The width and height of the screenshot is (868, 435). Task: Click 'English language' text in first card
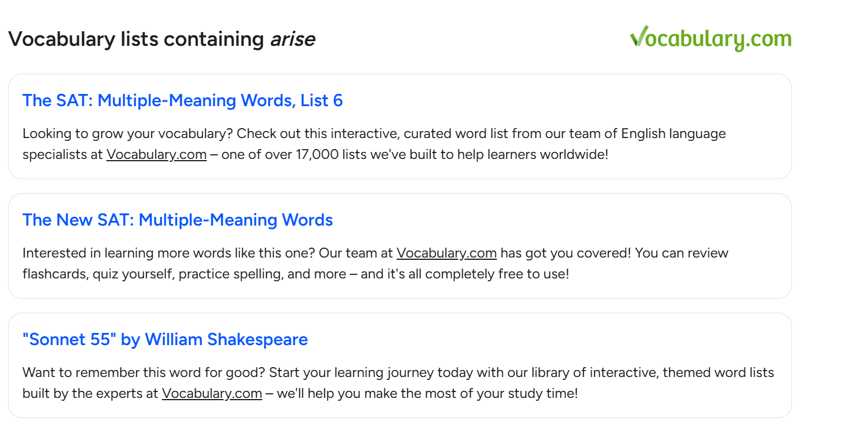673,134
